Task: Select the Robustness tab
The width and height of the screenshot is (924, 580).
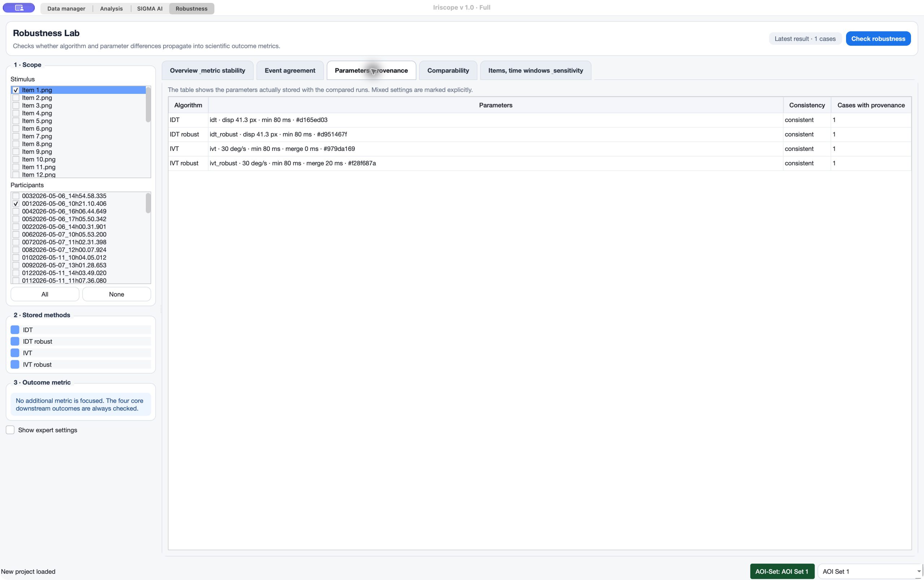Action: pyautogui.click(x=191, y=8)
